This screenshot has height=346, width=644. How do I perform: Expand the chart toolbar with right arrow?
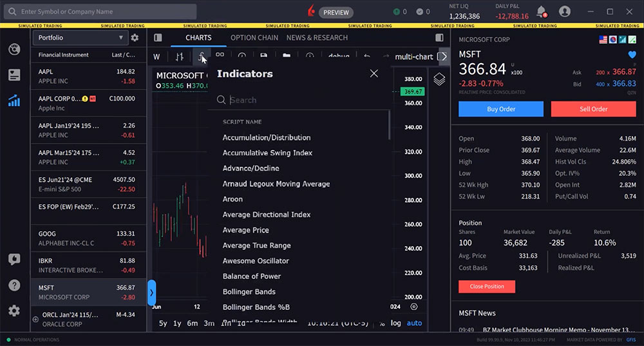click(x=443, y=57)
